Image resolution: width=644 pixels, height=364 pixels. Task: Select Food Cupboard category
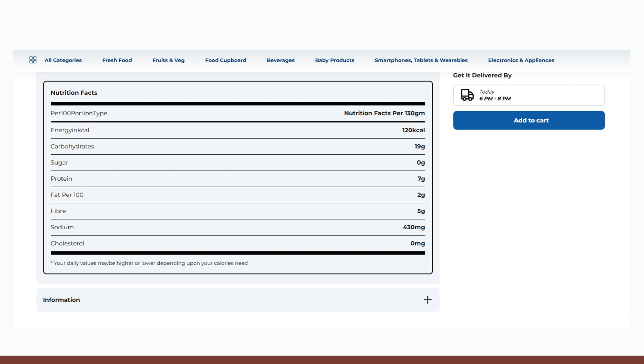tap(225, 60)
